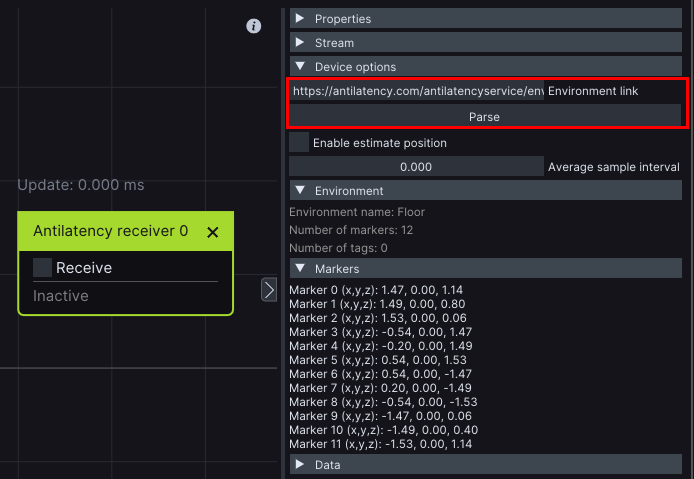Expand the Stream section
The width and height of the screenshot is (694, 479).
(300, 43)
